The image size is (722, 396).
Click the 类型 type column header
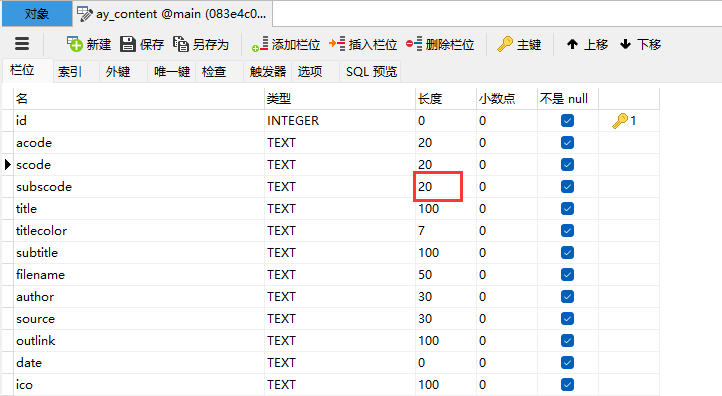[340, 99]
